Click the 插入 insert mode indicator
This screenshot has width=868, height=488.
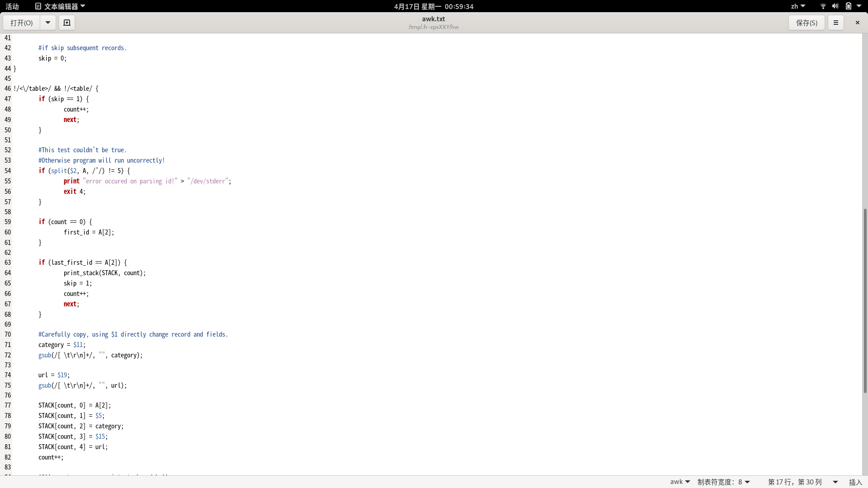[855, 482]
